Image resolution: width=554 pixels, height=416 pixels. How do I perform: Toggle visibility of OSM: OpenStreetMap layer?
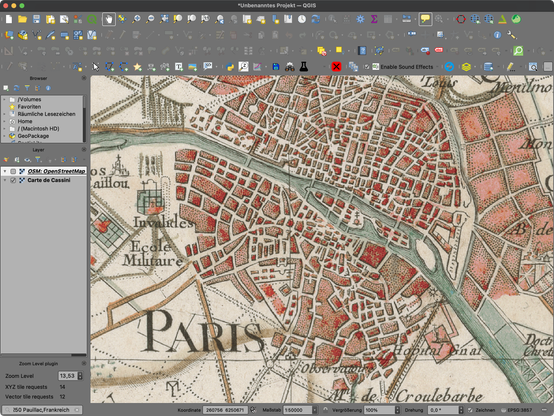click(x=13, y=171)
